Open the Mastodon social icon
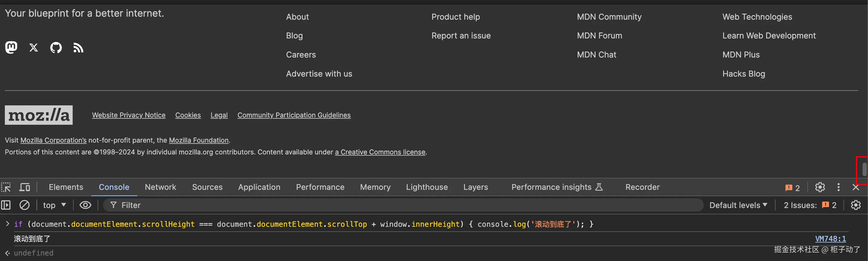868x261 pixels. pos(11,48)
